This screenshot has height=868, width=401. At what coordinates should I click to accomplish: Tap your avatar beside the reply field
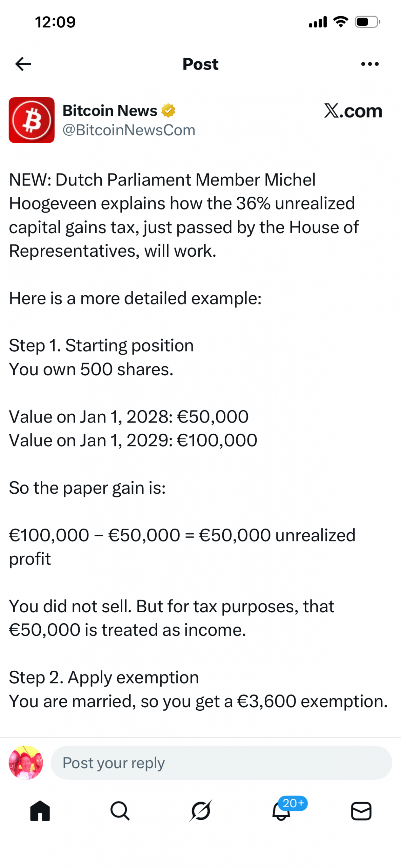(26, 763)
